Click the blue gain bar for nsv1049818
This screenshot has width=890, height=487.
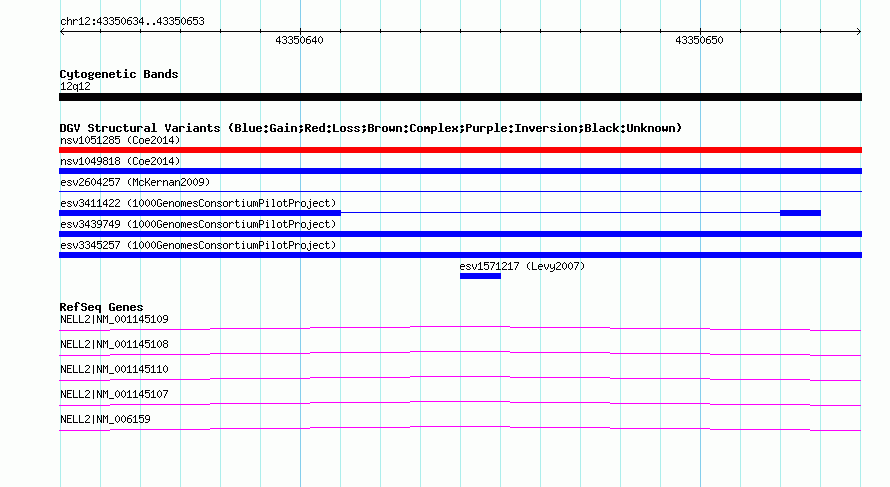click(460, 171)
